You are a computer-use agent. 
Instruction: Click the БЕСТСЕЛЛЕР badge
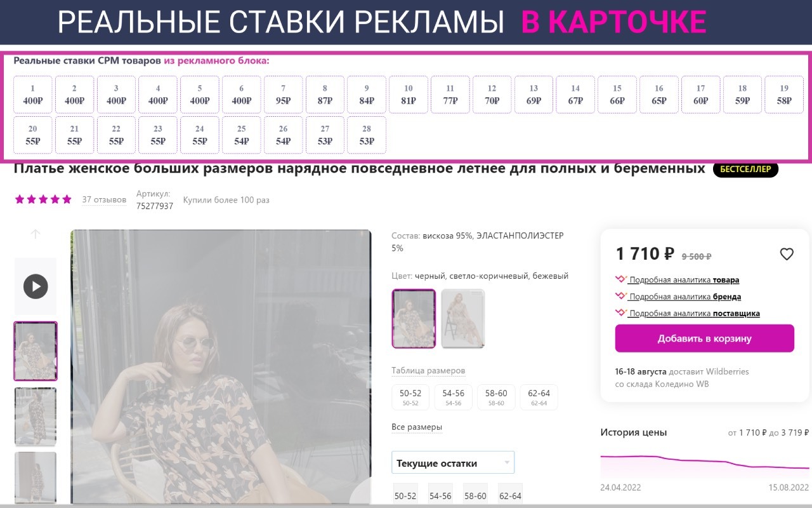click(x=745, y=170)
